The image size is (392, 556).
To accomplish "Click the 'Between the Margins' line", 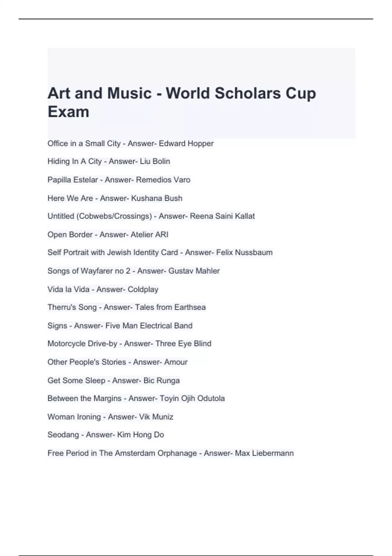I will pyautogui.click(x=136, y=398).
